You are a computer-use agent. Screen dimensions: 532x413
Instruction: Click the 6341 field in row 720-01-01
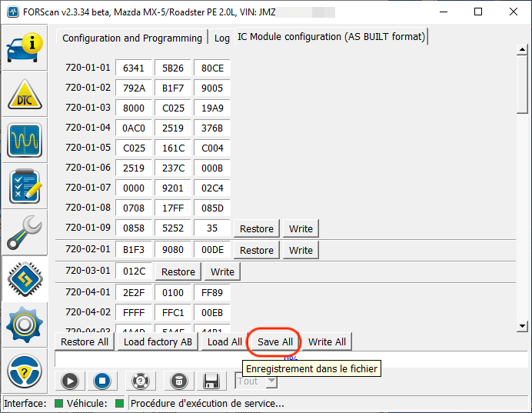tap(134, 68)
